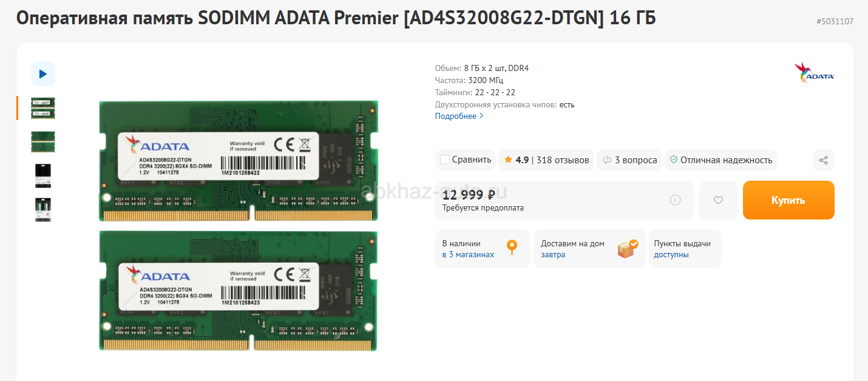Expand details via Подробнее chevron

coord(481,116)
